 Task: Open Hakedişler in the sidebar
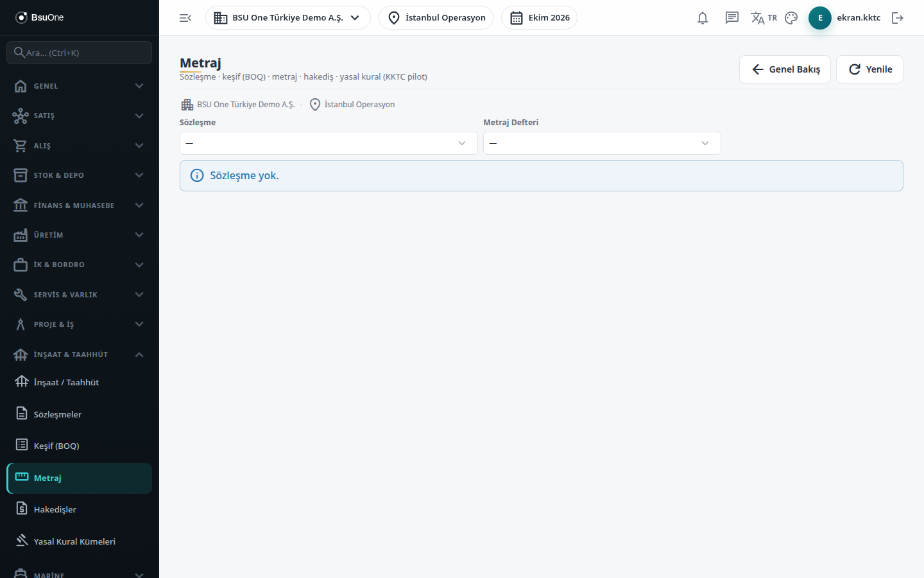tap(80, 509)
